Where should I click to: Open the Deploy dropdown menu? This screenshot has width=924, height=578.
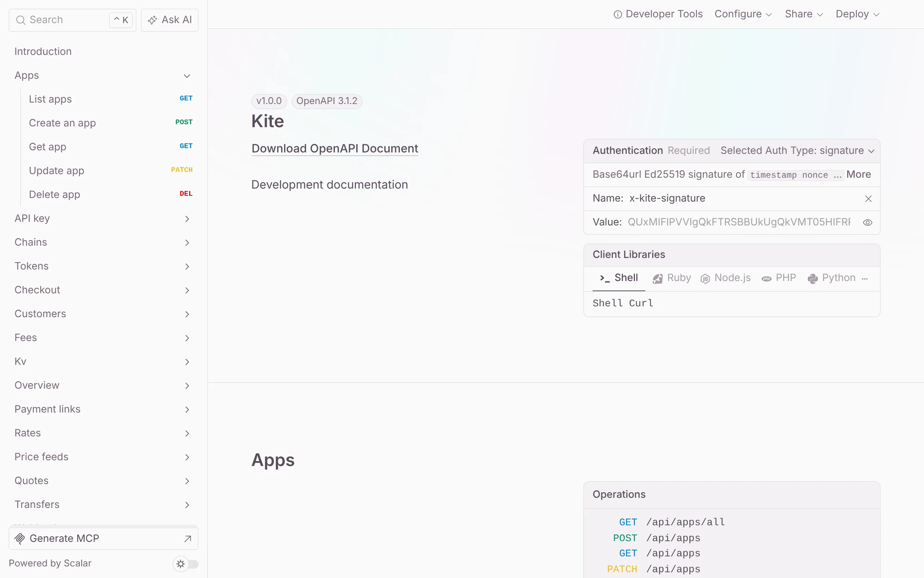[857, 14]
